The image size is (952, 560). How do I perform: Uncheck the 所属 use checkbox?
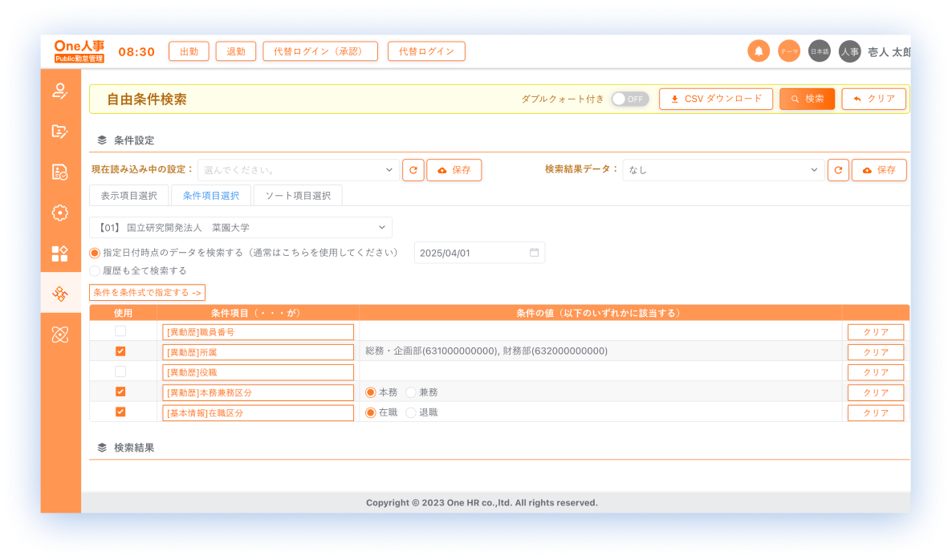[x=120, y=351]
